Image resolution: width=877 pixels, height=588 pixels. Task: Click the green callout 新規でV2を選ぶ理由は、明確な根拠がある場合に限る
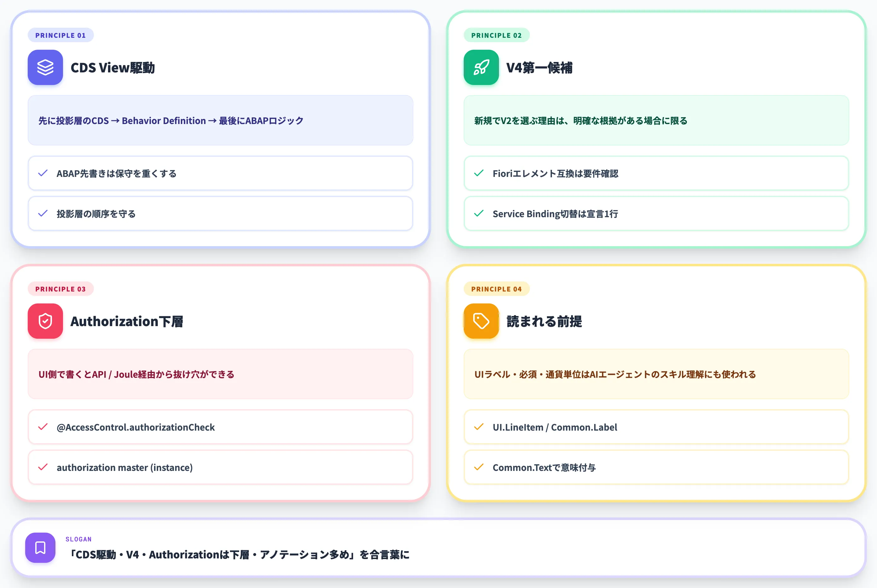[x=656, y=120]
